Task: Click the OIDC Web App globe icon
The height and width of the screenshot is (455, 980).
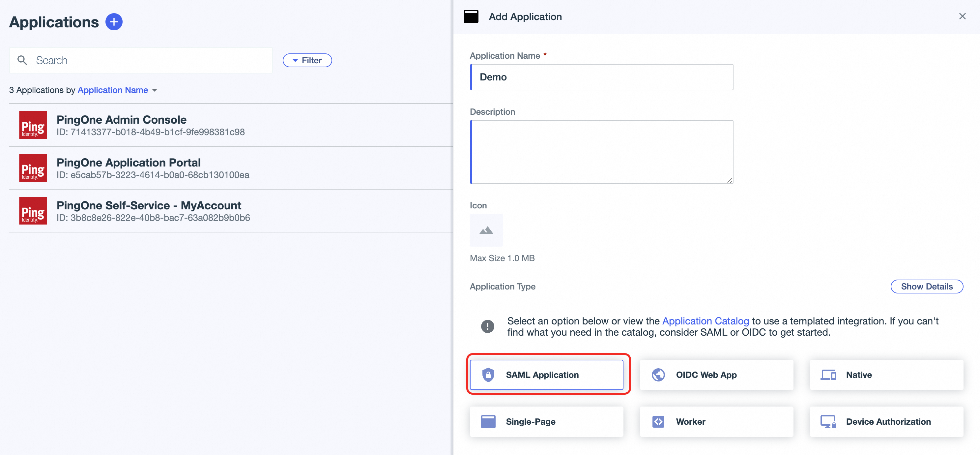Action: (x=658, y=375)
